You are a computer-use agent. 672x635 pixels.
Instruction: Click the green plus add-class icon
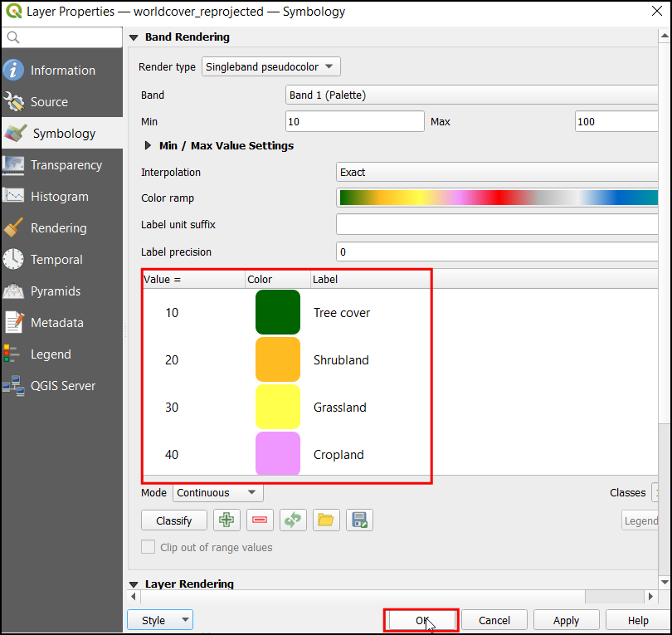click(227, 520)
